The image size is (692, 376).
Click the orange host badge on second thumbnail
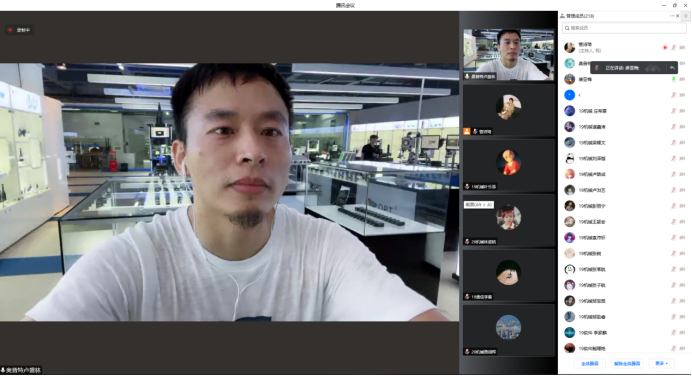[x=466, y=132]
